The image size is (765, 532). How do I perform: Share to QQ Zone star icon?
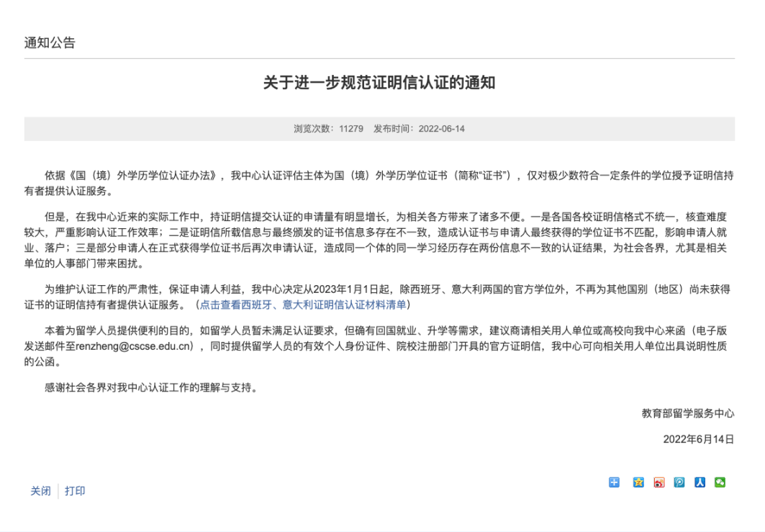click(638, 482)
